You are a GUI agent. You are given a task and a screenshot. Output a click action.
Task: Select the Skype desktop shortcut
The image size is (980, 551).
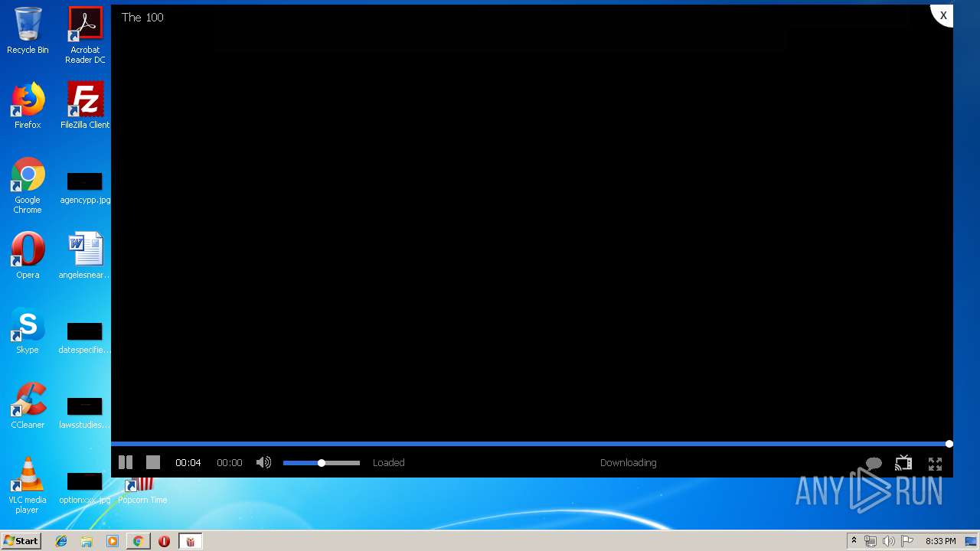[28, 331]
